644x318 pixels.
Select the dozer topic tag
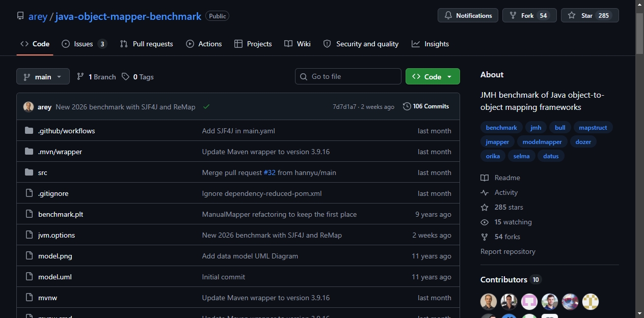583,142
